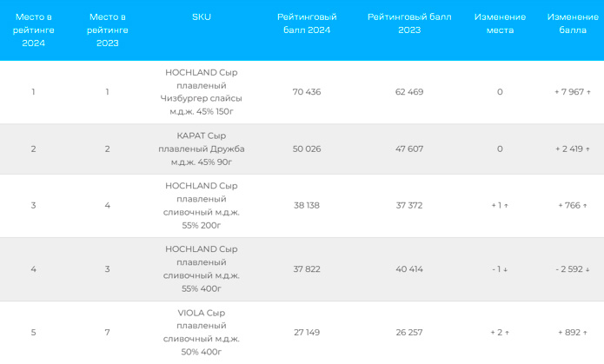Click the 'Изменение балла' column header

[572, 23]
